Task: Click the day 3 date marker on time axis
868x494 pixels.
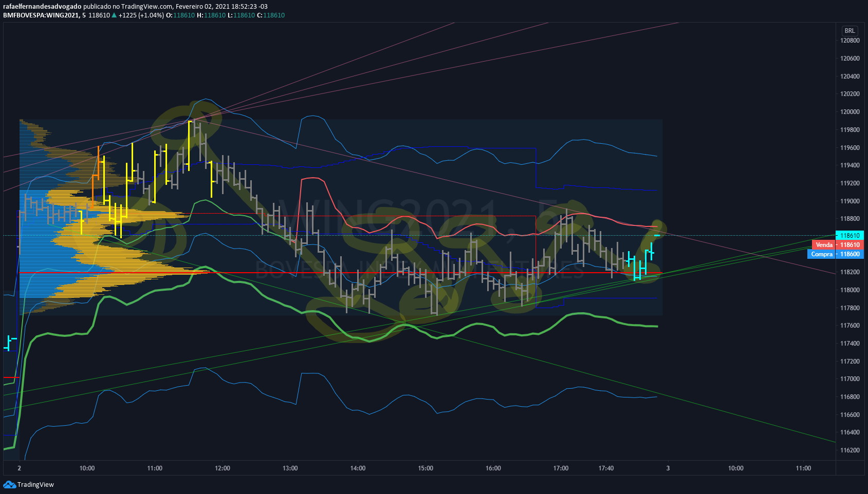Action: pos(668,468)
